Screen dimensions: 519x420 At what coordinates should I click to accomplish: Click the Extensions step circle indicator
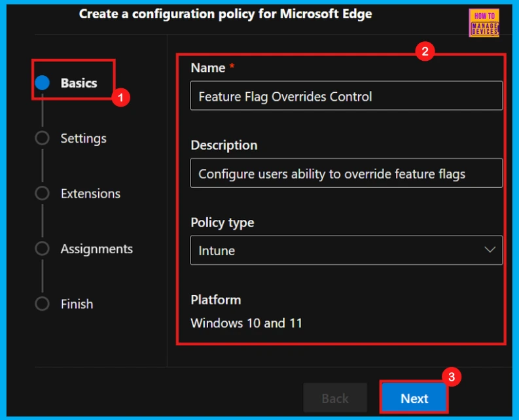(x=43, y=193)
